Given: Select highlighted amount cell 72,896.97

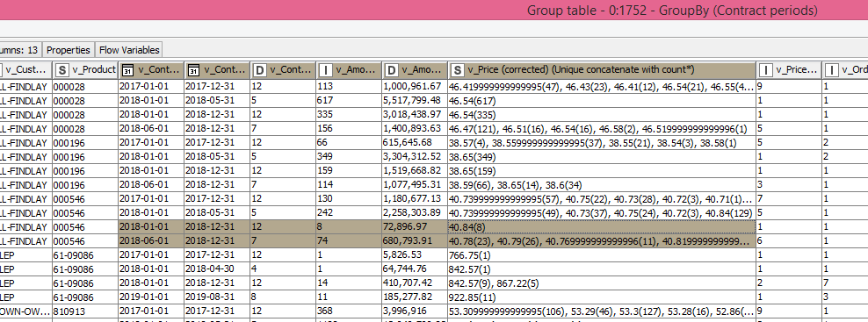Looking at the screenshot, I should coord(415,227).
